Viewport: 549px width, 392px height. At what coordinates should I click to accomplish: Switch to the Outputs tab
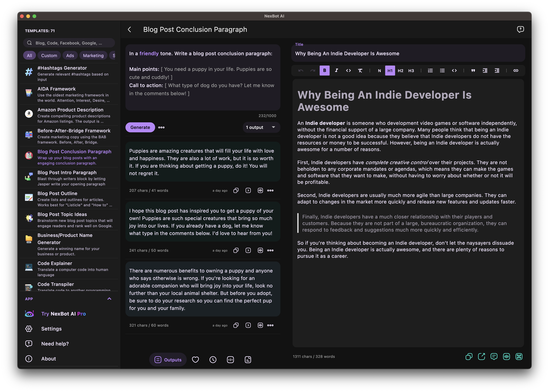168,360
